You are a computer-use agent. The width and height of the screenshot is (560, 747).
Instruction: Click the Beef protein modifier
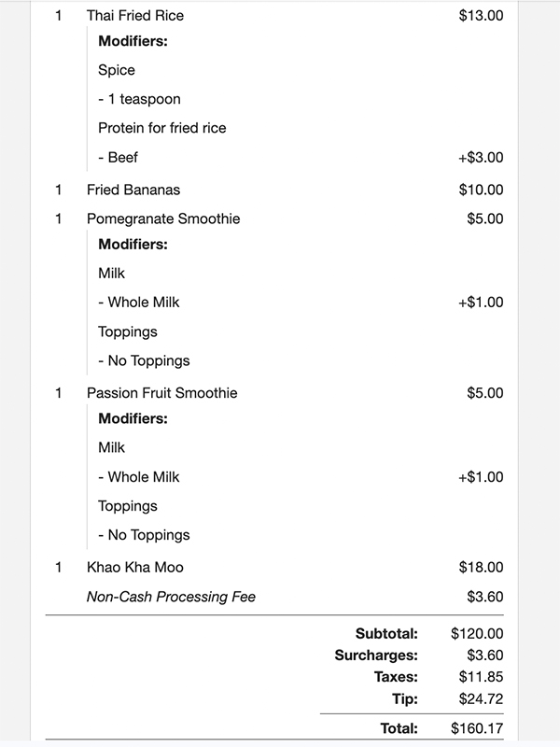(118, 157)
